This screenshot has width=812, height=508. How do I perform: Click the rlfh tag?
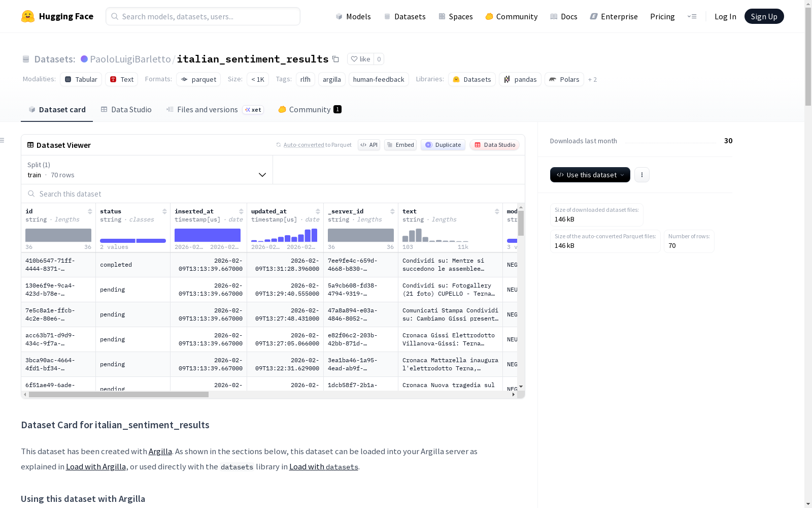(305, 79)
